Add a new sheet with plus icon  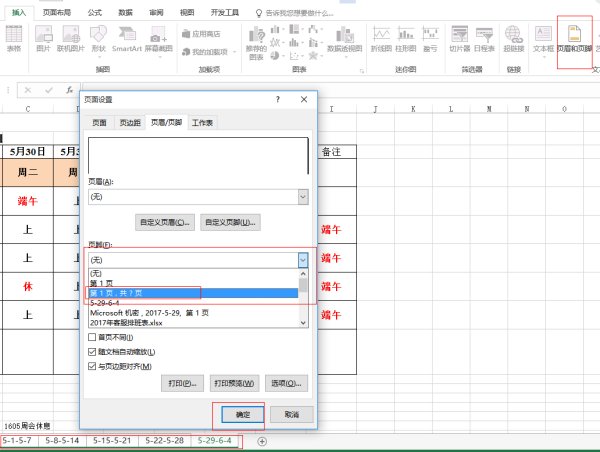coord(262,441)
